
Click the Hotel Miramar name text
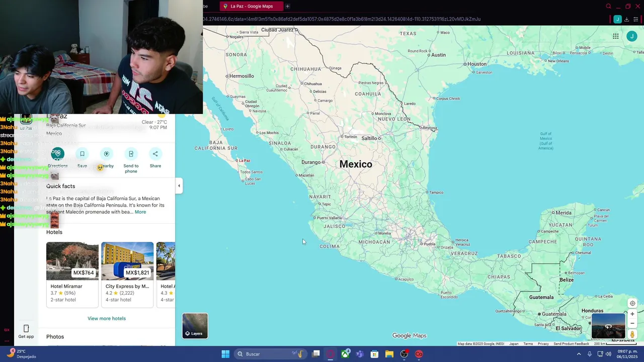pos(66,286)
